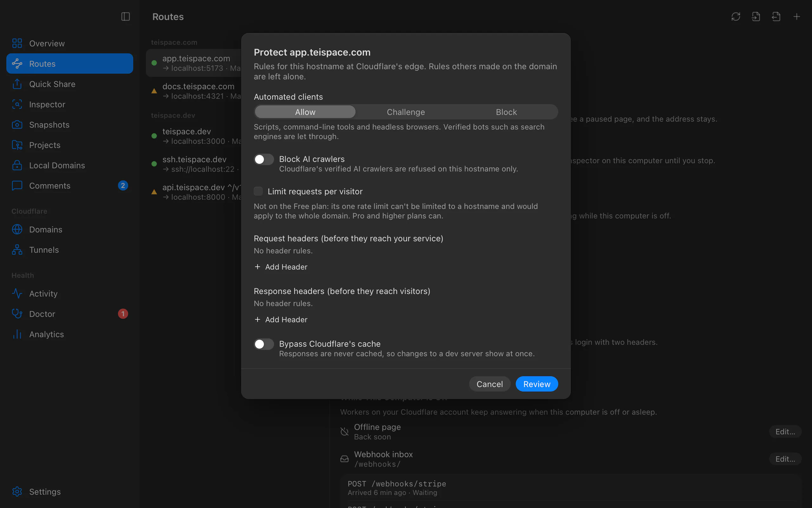The height and width of the screenshot is (508, 812).
Task: Open Overview in the sidebar
Action: click(70, 43)
